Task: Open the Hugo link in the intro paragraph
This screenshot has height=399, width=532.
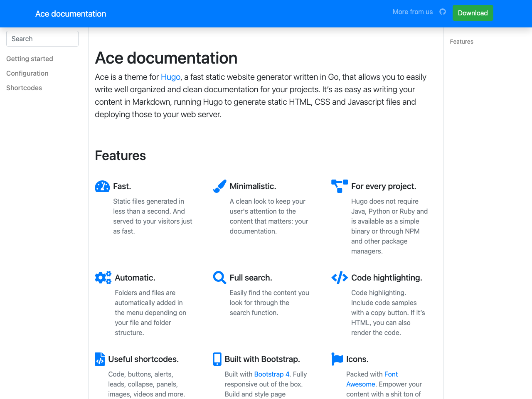Action: 170,77
